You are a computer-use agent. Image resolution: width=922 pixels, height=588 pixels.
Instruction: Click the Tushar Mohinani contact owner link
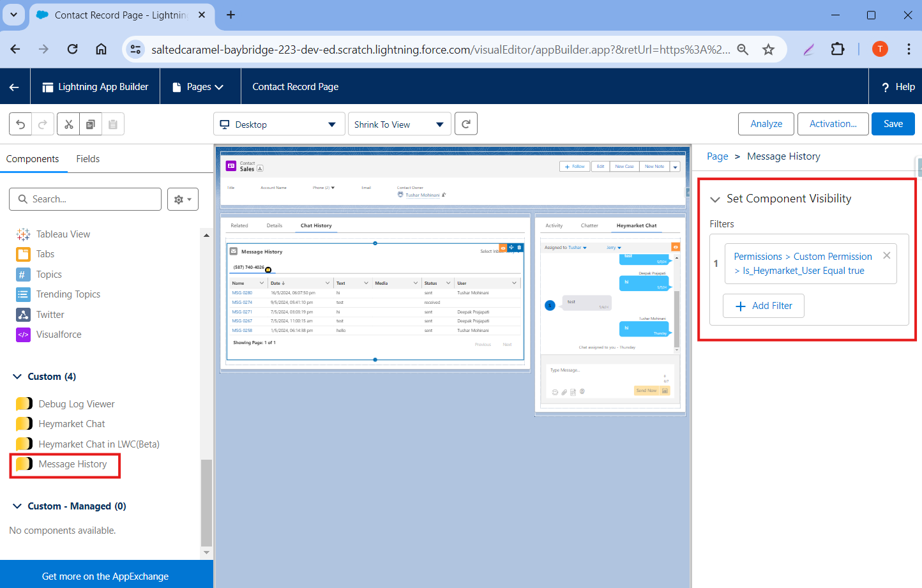tap(423, 195)
